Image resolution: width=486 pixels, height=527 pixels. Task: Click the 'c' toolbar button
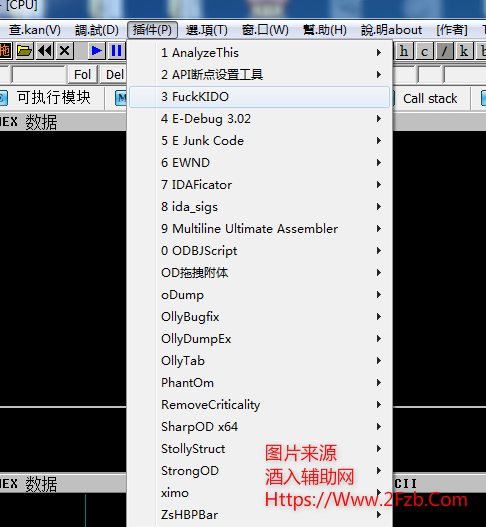(x=424, y=51)
